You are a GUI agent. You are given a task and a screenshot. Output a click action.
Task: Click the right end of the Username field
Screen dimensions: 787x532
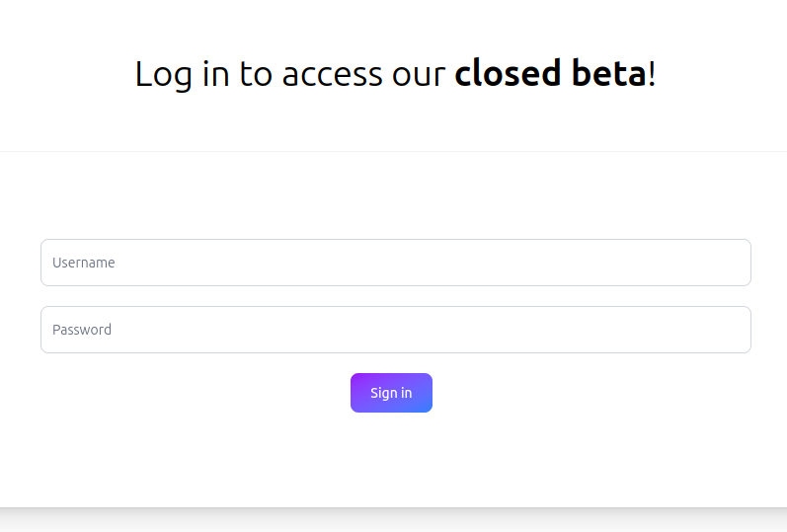[731, 263]
